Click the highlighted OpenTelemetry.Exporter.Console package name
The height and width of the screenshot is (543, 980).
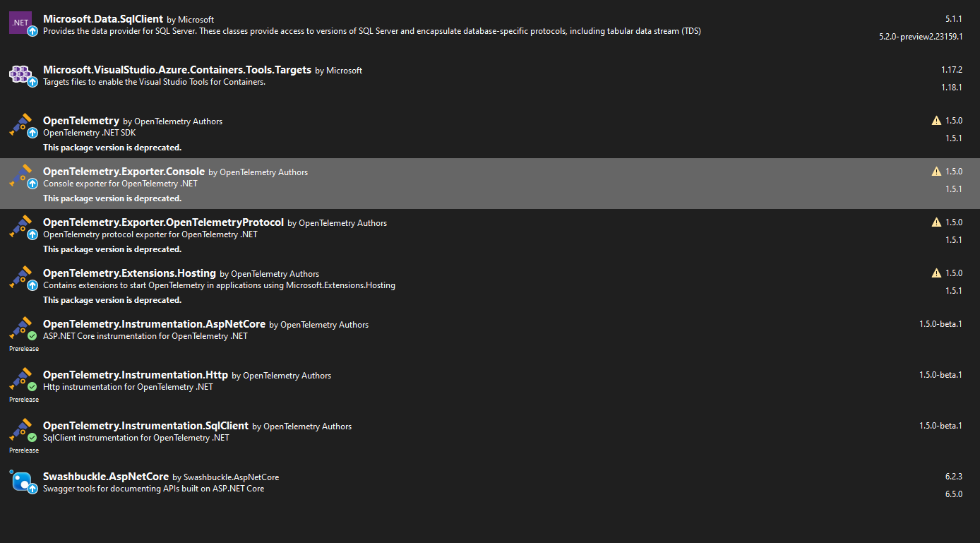(124, 171)
